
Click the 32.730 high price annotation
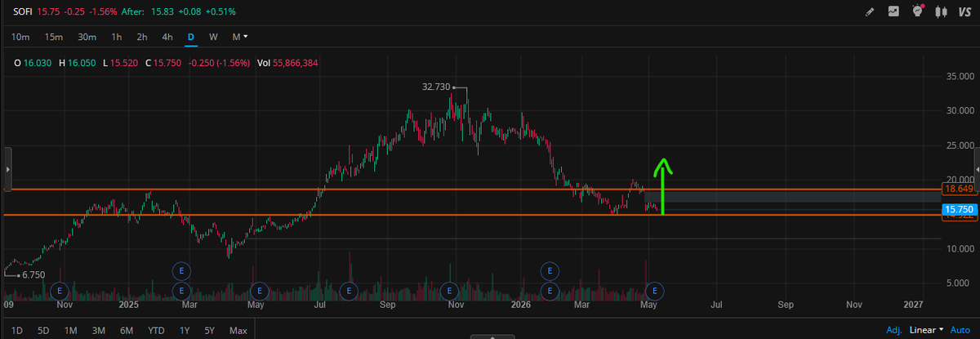pyautogui.click(x=436, y=86)
